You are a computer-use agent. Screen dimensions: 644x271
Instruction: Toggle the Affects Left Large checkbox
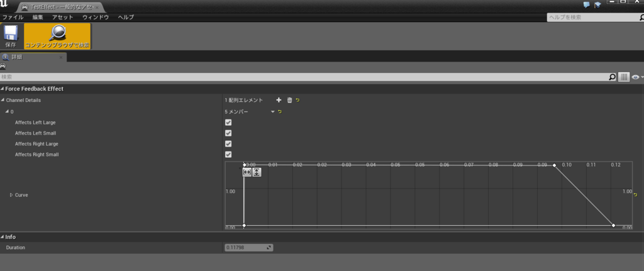click(228, 123)
